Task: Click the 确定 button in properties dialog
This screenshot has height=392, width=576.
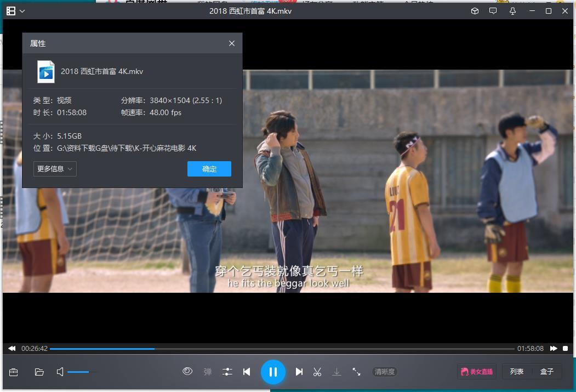Action: tap(209, 169)
